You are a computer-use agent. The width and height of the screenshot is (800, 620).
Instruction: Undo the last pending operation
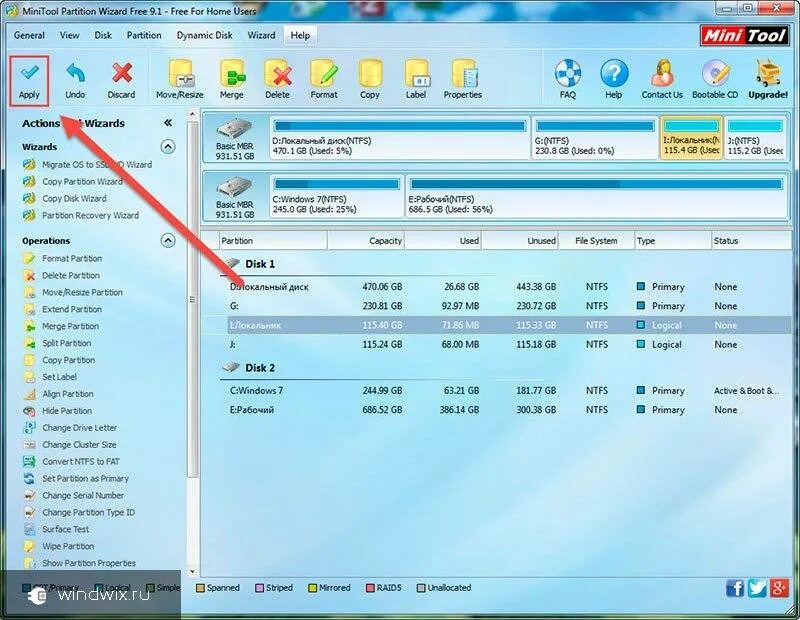pos(75,81)
